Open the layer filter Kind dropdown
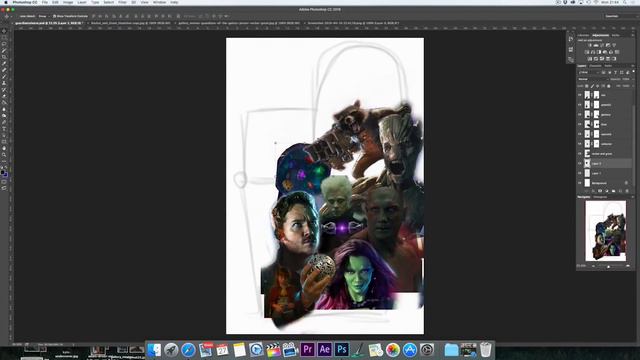 tap(588, 72)
